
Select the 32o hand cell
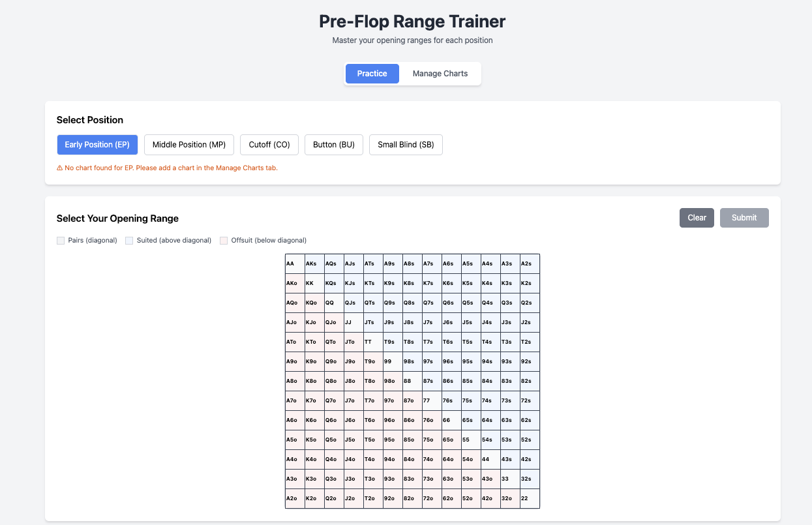click(x=511, y=499)
